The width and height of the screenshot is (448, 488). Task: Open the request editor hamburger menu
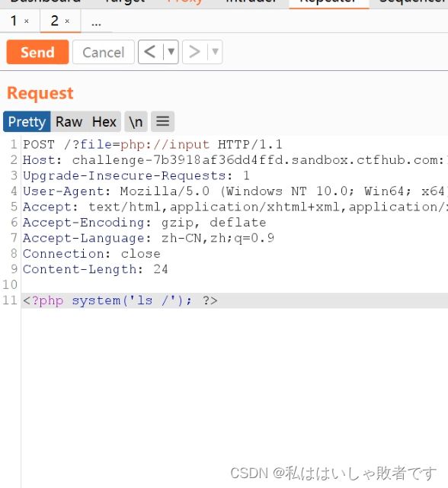162,122
